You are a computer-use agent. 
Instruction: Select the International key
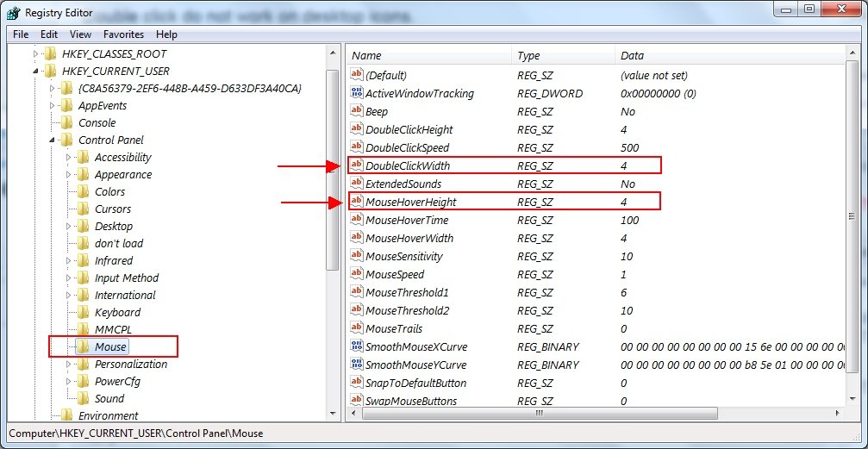click(x=125, y=295)
